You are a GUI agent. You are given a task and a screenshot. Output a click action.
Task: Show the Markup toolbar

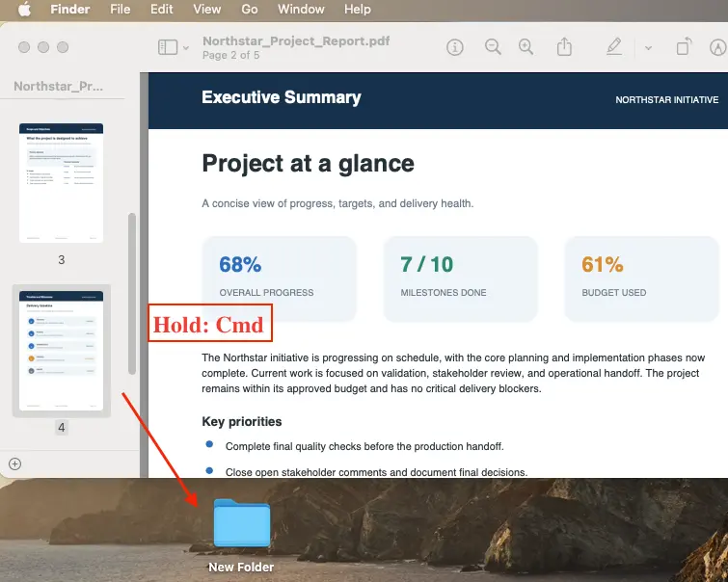tap(718, 47)
